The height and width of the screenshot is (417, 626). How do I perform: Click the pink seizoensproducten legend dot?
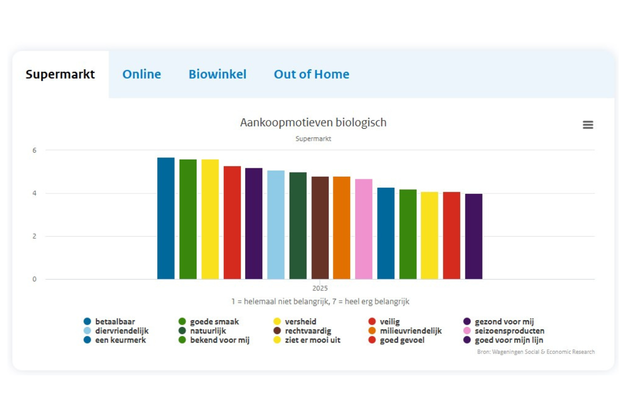[x=467, y=331]
